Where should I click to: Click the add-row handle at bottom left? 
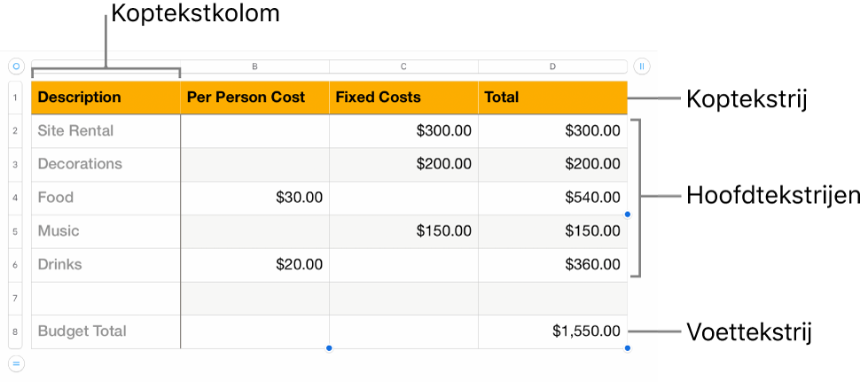pos(16,363)
